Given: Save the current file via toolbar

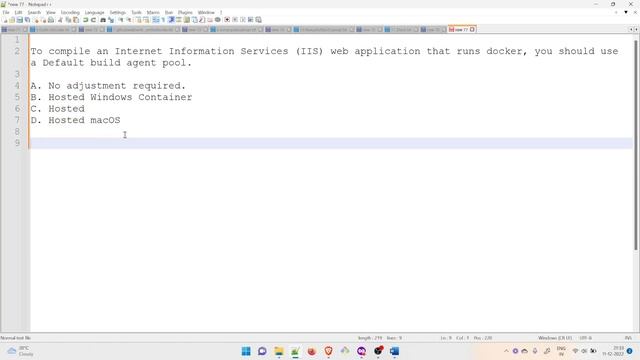Looking at the screenshot, I should (20, 20).
